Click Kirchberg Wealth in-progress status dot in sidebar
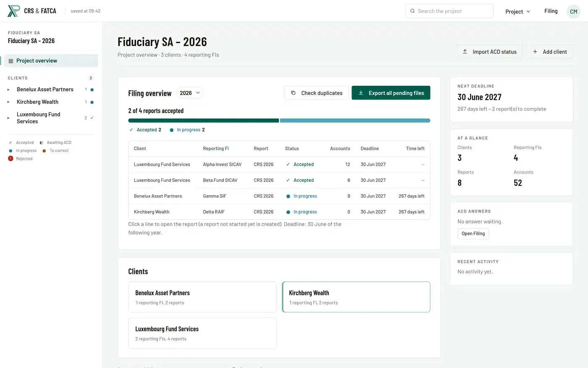 (x=92, y=102)
